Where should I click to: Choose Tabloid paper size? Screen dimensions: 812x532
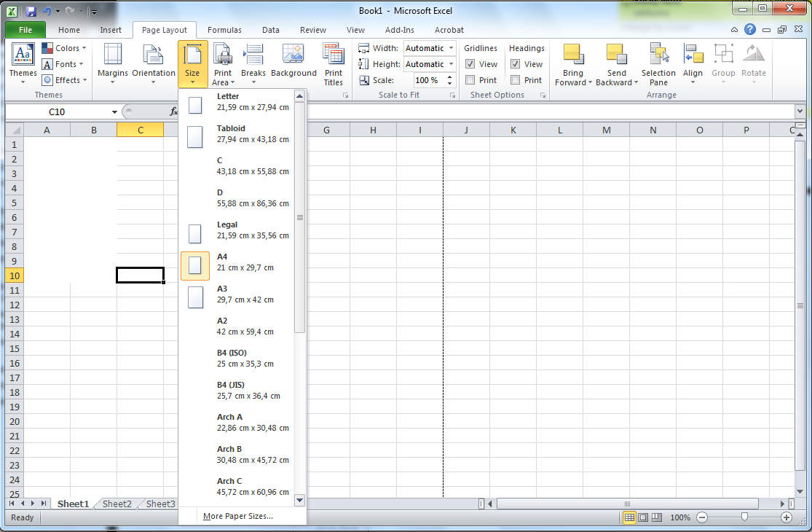pos(237,134)
